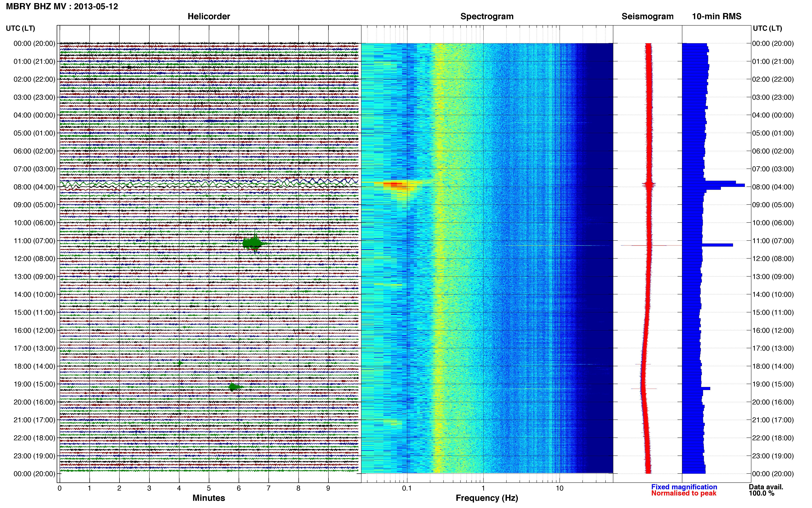
Task: Click the left '11:00 (07:00)' time label
Action: pos(34,241)
